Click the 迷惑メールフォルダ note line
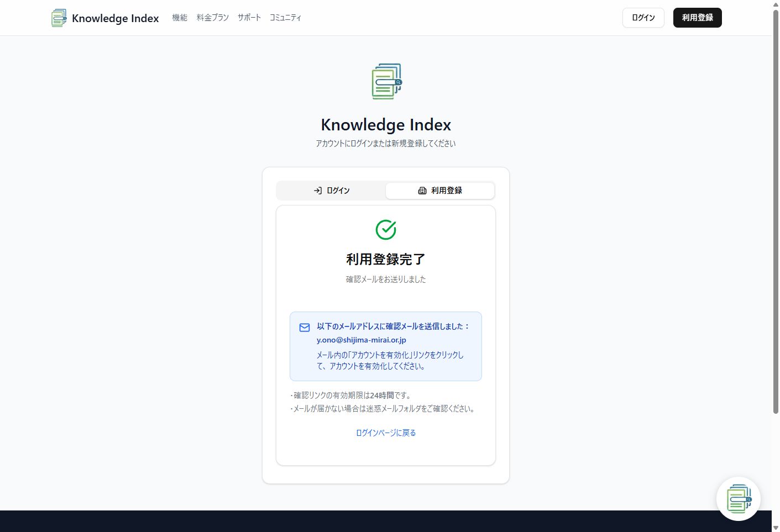The image size is (780, 532). coord(383,409)
